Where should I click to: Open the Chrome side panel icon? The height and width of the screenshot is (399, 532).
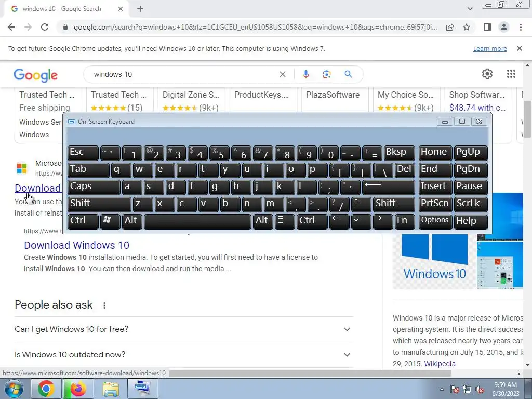tap(487, 27)
